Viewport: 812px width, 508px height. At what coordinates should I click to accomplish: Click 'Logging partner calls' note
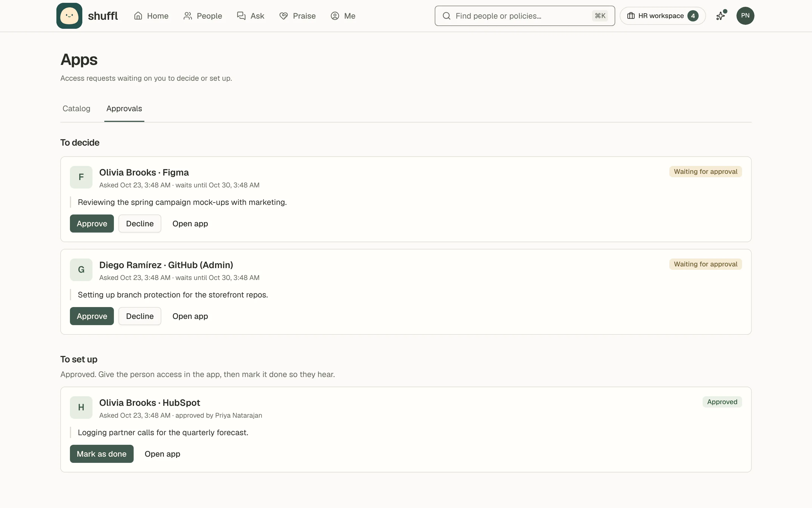163,432
